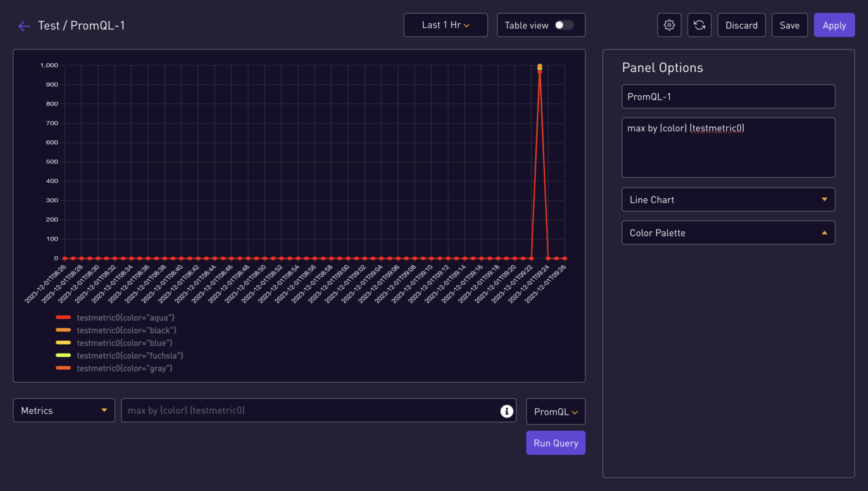
Task: Click legend entry testmetric0{color="fuchsia"}
Action: click(130, 355)
